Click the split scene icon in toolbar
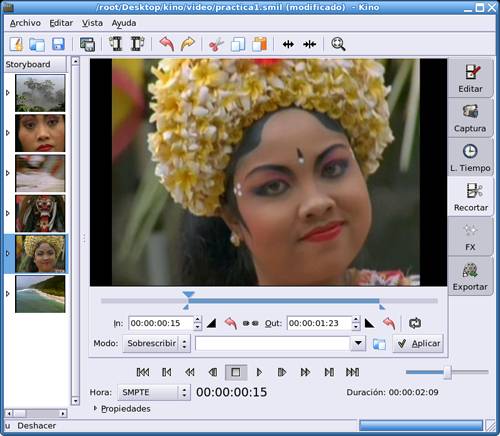Viewport: 500px width, 436px height. click(288, 44)
